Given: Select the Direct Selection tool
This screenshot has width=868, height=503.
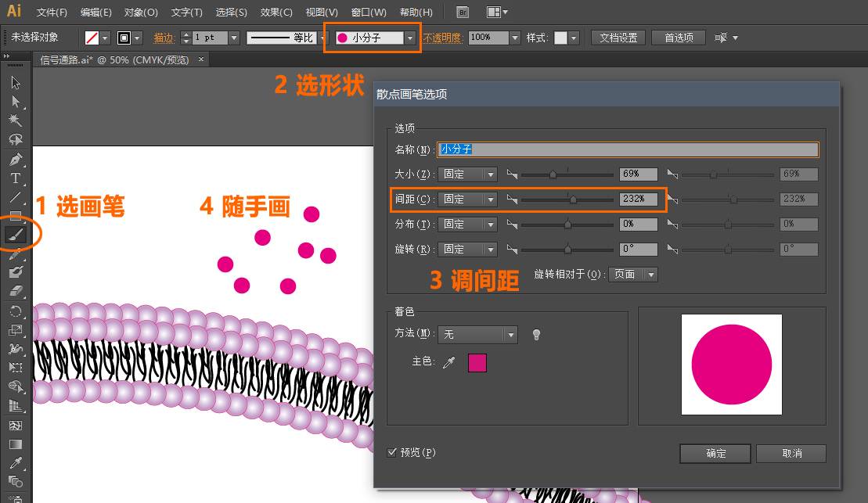Looking at the screenshot, I should (x=16, y=101).
